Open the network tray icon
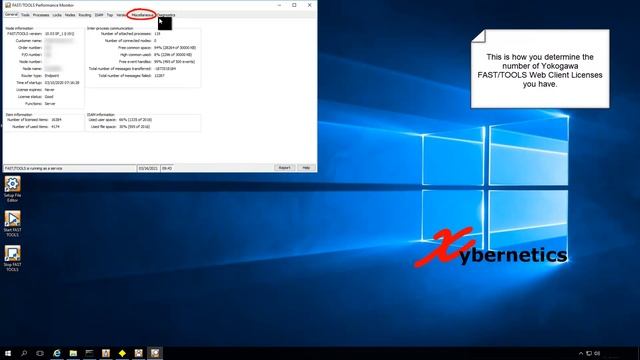640x360 pixels. (589, 353)
